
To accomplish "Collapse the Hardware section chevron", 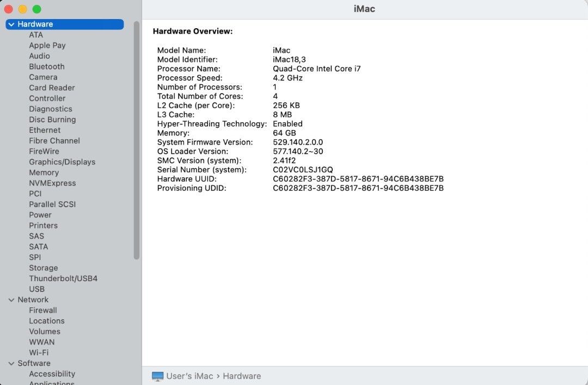I will tap(11, 24).
